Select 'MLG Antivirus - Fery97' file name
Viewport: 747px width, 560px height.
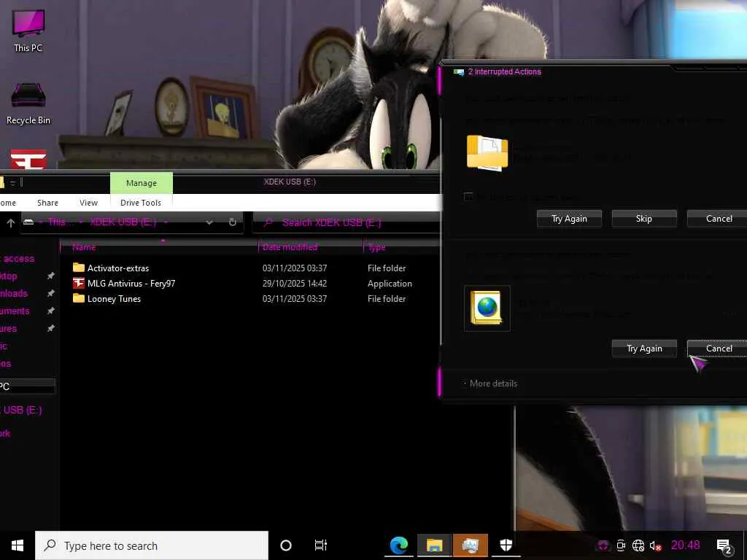click(131, 284)
